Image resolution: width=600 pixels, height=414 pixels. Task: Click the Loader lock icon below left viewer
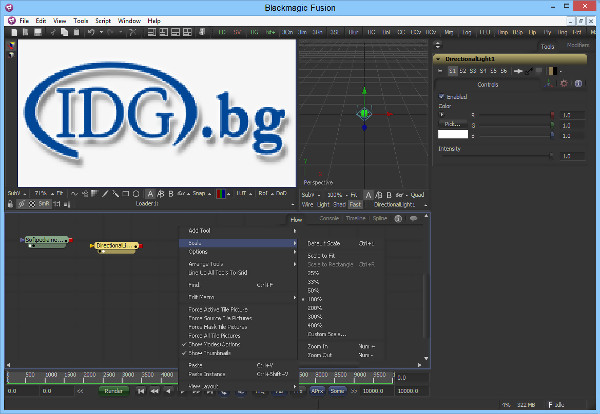[10, 204]
